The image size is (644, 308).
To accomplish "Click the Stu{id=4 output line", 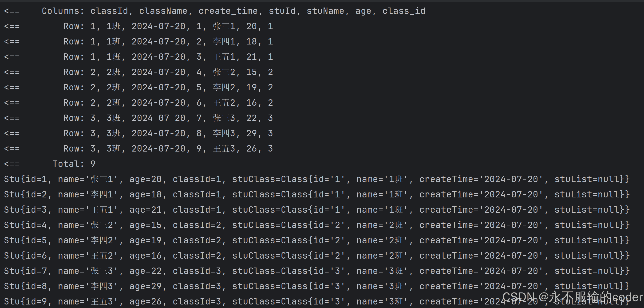I will pos(316,225).
